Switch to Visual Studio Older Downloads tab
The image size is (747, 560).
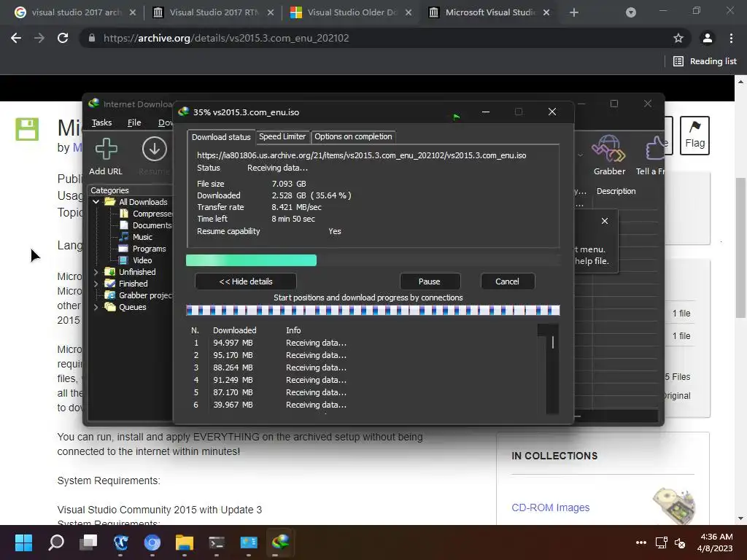pyautogui.click(x=351, y=12)
